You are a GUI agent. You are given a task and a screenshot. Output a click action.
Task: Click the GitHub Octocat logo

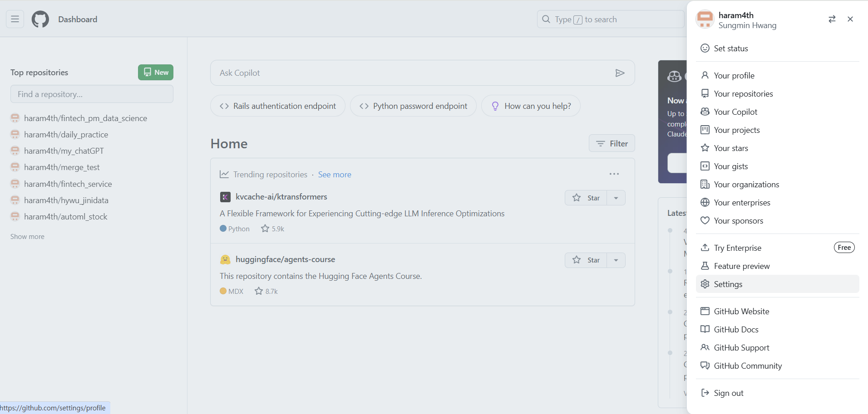(x=40, y=19)
